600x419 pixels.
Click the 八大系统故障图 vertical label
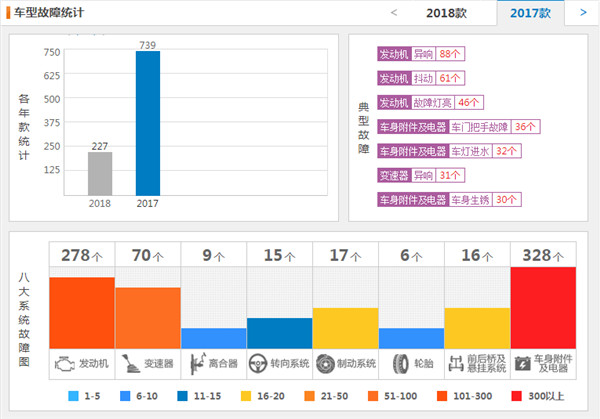pyautogui.click(x=24, y=319)
